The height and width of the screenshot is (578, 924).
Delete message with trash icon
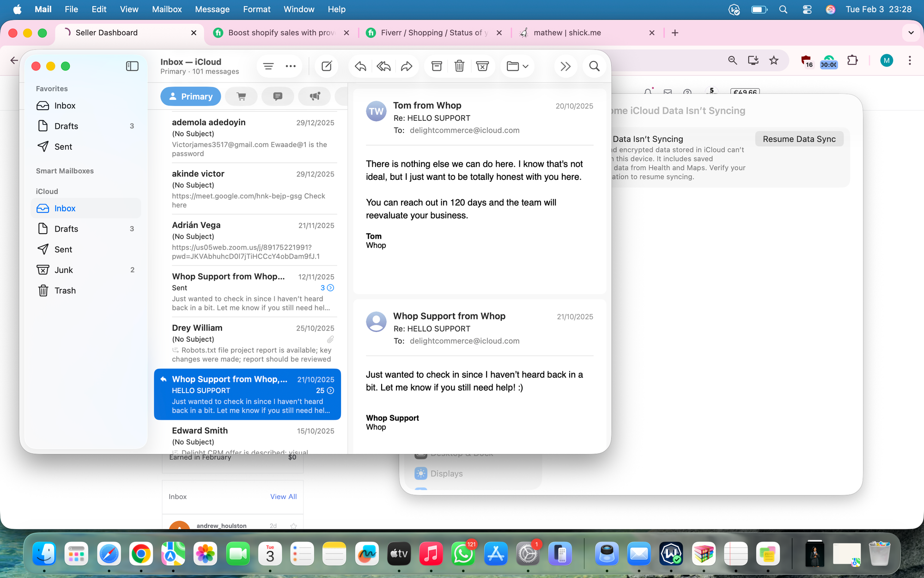(459, 66)
